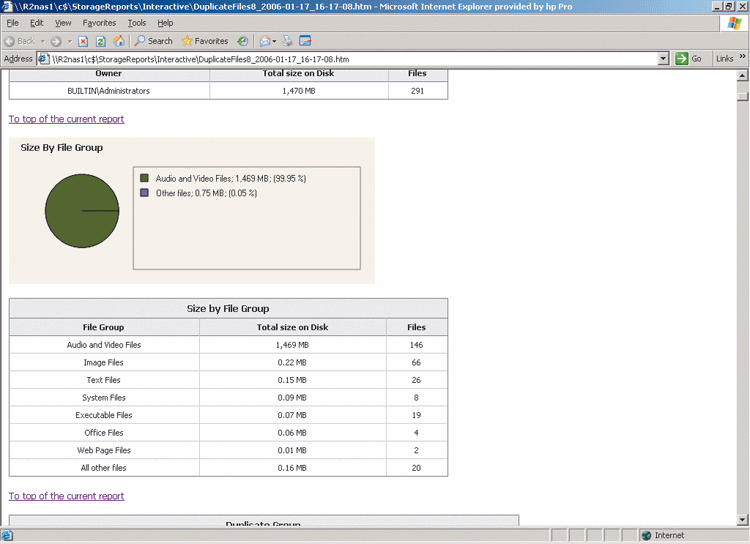Open the Favorites menu

(99, 23)
